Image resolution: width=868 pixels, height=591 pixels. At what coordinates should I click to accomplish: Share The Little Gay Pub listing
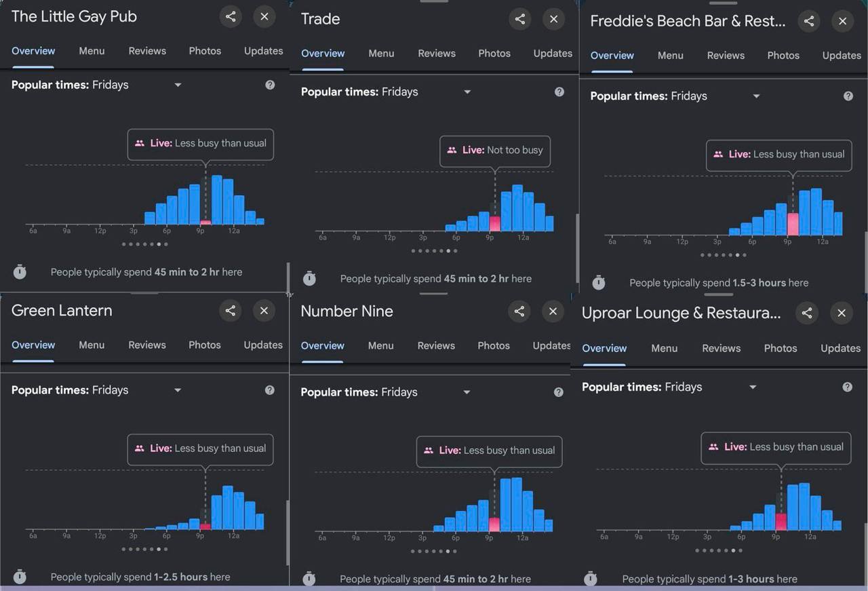pos(231,17)
